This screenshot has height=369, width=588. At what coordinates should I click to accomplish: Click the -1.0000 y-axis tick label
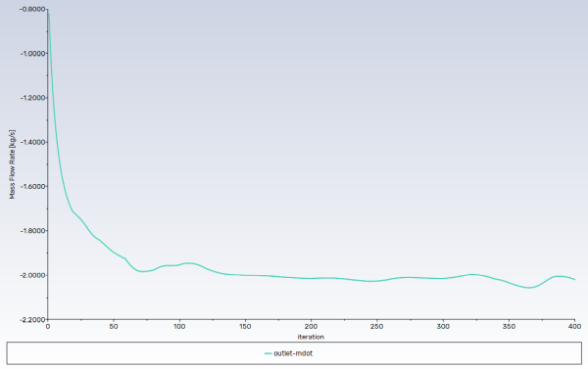pyautogui.click(x=32, y=53)
